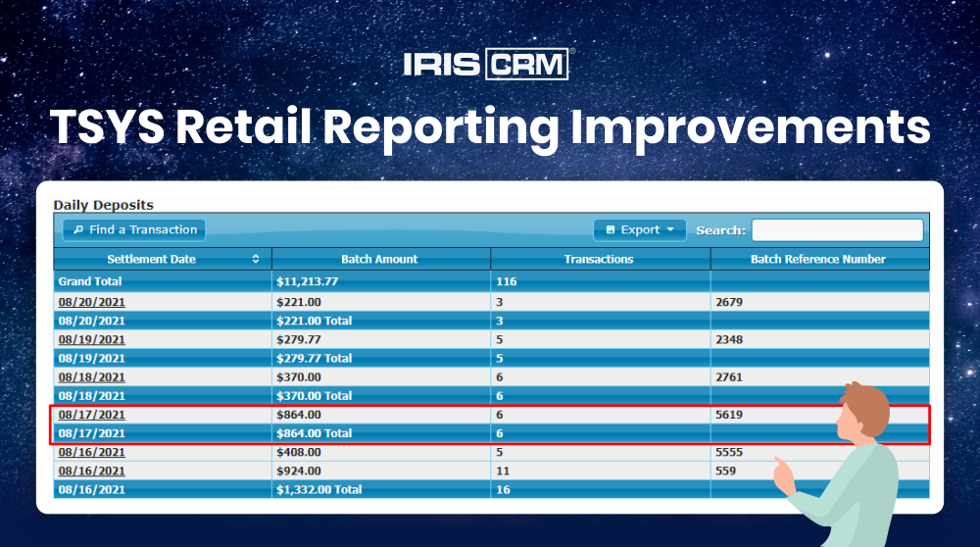Select the $1,332.00 Total cell

pos(381,489)
